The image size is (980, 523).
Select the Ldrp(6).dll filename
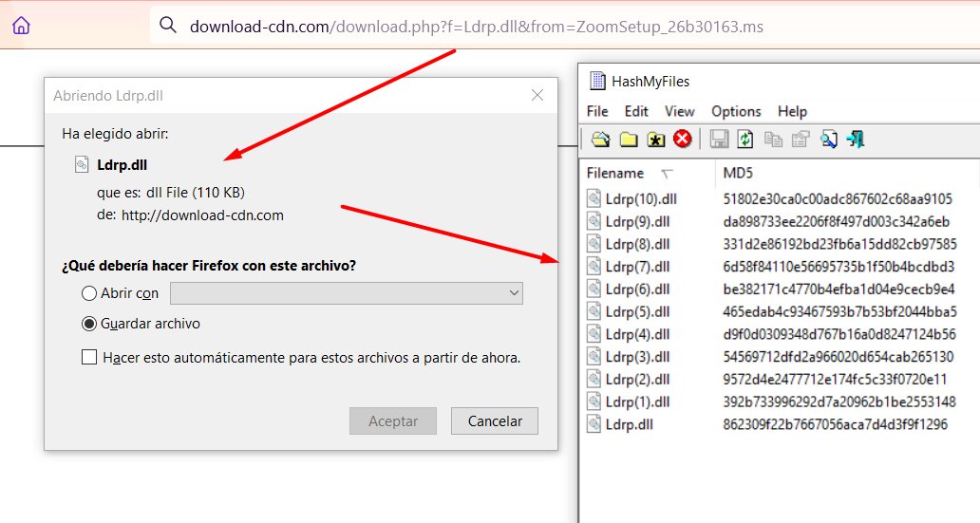pos(637,289)
